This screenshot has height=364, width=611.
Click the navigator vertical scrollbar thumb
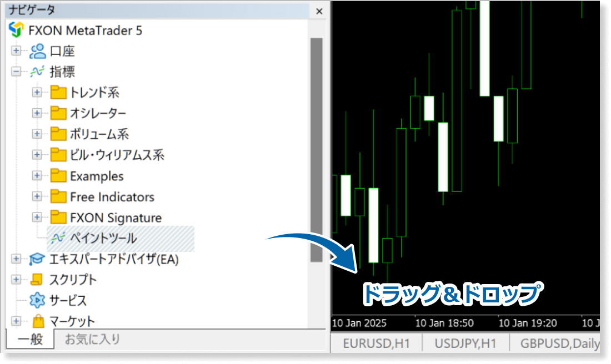tap(317, 150)
